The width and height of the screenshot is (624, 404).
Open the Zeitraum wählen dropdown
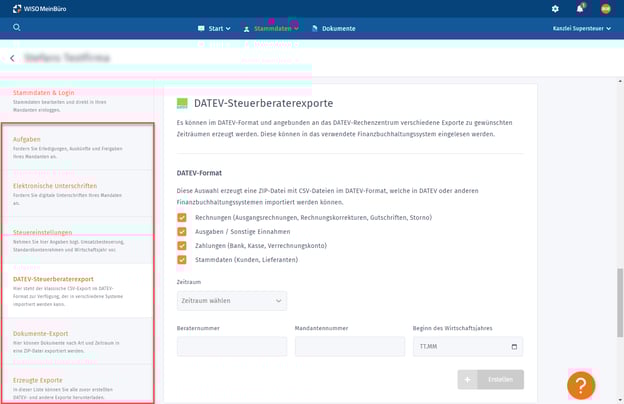[232, 301]
